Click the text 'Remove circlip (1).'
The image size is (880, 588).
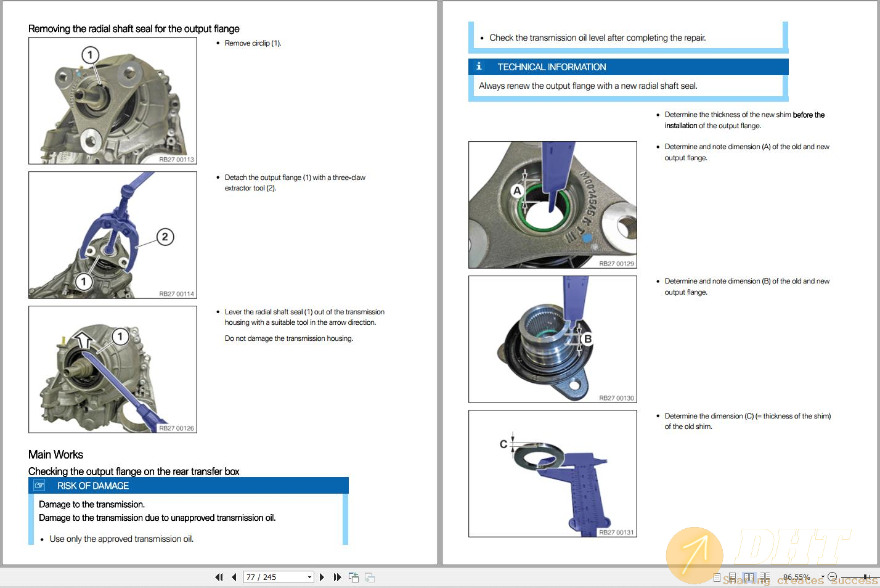tap(253, 43)
